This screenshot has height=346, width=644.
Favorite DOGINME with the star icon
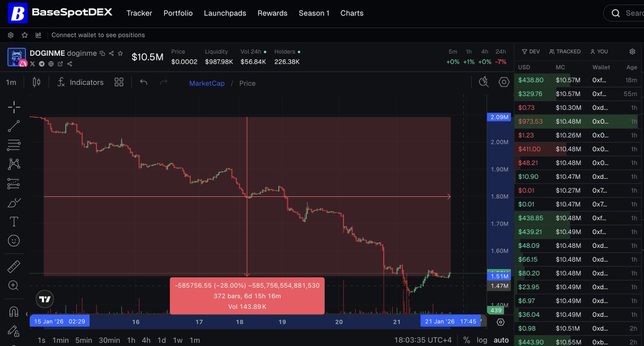coord(120,53)
